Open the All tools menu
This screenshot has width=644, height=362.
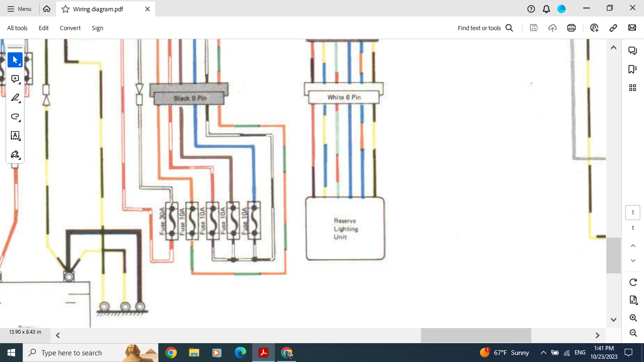click(17, 28)
